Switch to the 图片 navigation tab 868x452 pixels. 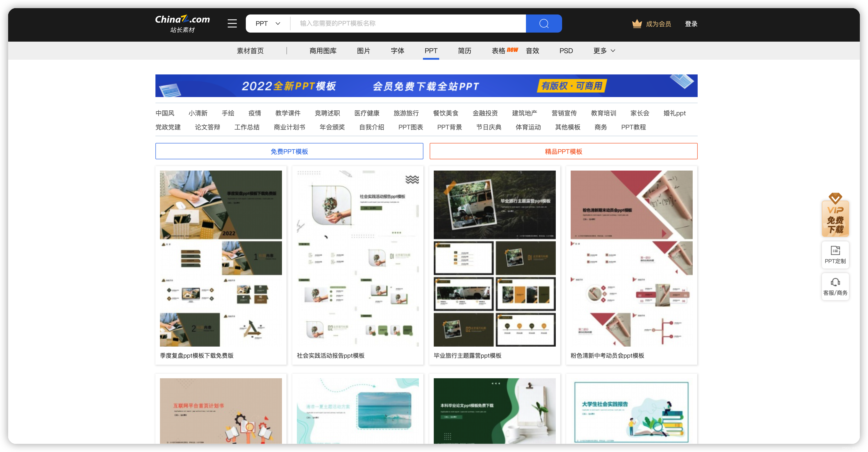363,51
